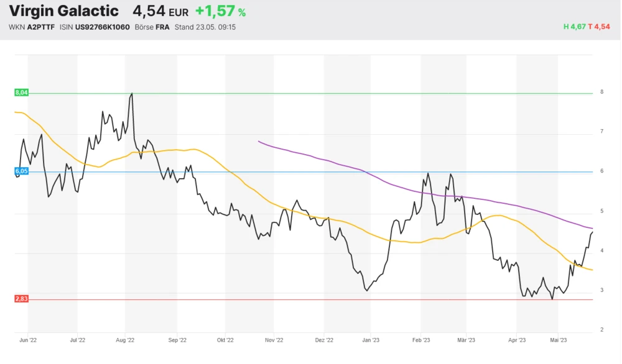Viewport: 622px width, 364px height.
Task: Click the Mai '23 label on time axis
Action: pos(559,340)
